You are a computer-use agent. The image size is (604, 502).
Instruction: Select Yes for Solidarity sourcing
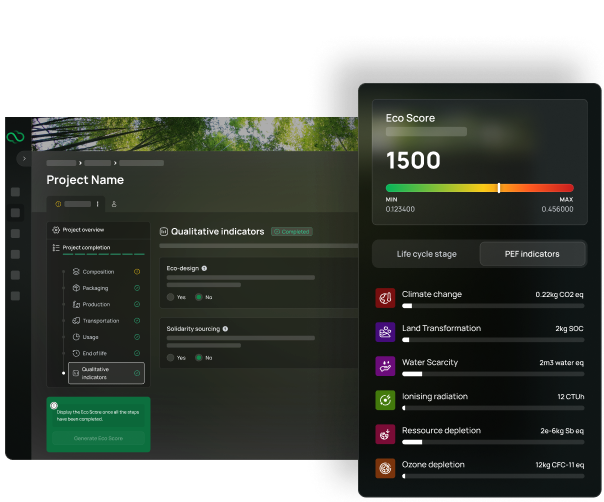pyautogui.click(x=171, y=357)
